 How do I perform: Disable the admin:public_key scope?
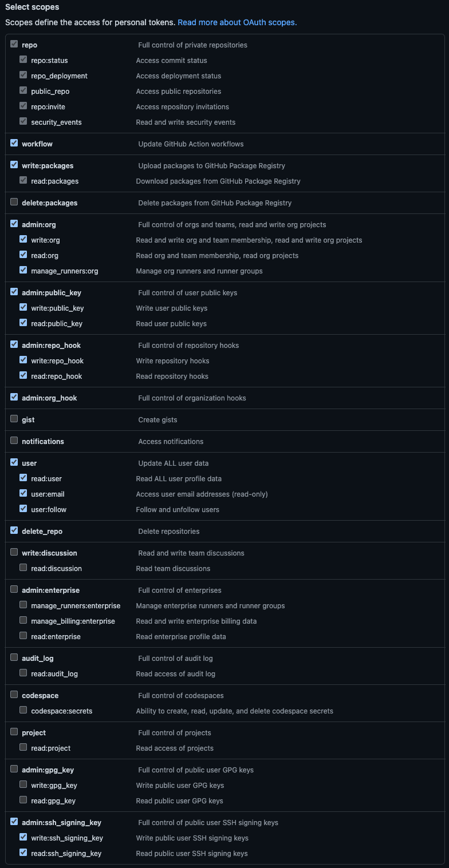(x=14, y=291)
